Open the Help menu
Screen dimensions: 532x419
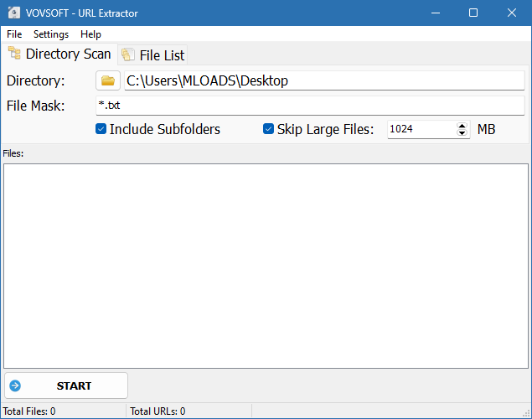(x=90, y=34)
